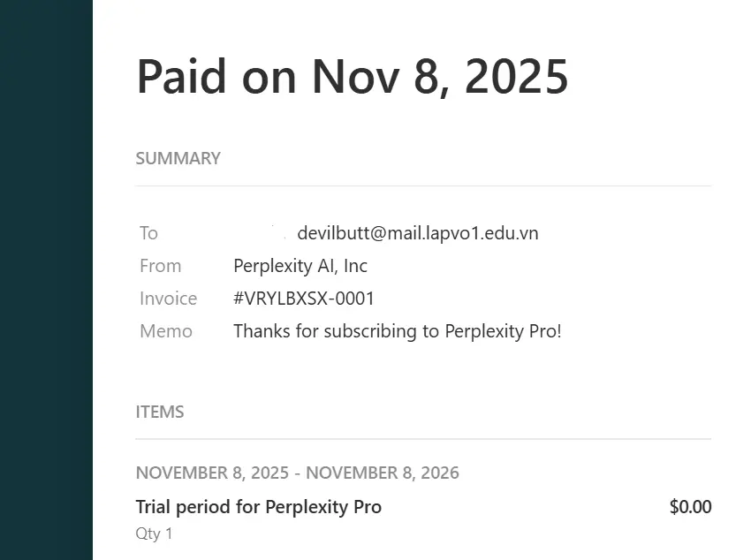
Task: Click the ITEMS section header
Action: [160, 412]
